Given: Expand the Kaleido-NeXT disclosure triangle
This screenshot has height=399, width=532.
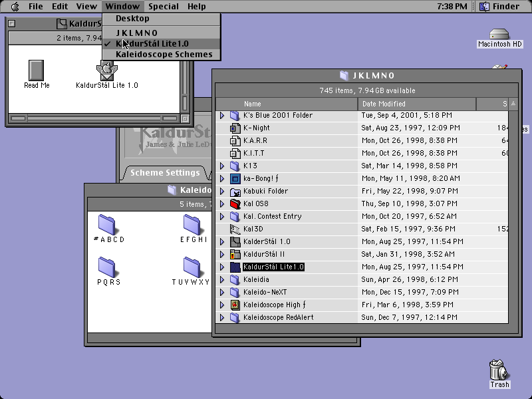Looking at the screenshot, I should click(x=222, y=292).
